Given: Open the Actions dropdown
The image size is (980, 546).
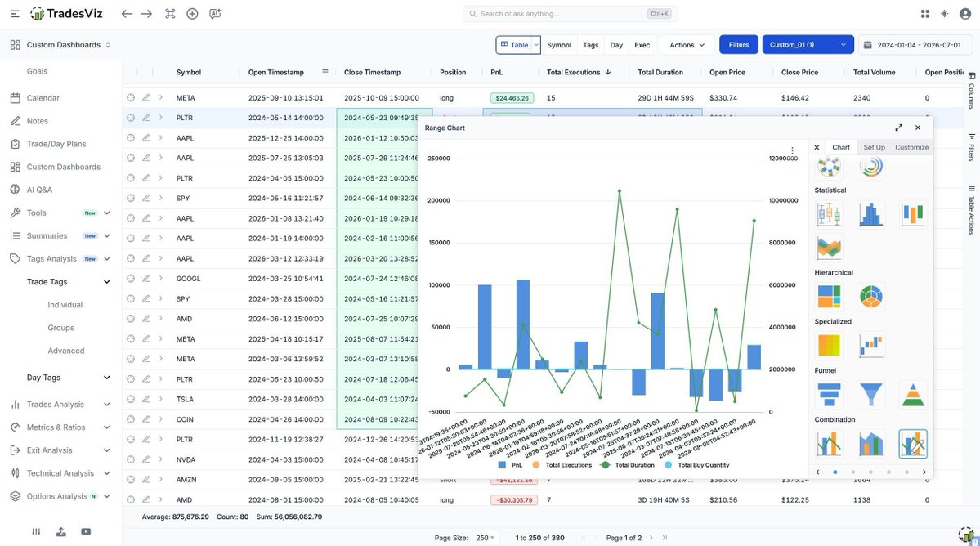Looking at the screenshot, I should point(687,45).
